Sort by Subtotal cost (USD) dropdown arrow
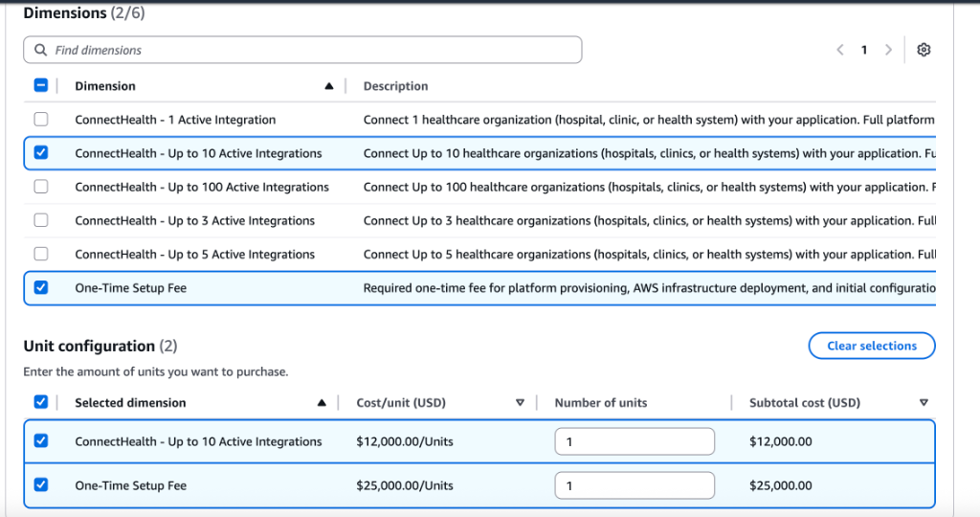The image size is (980, 517). coord(924,403)
